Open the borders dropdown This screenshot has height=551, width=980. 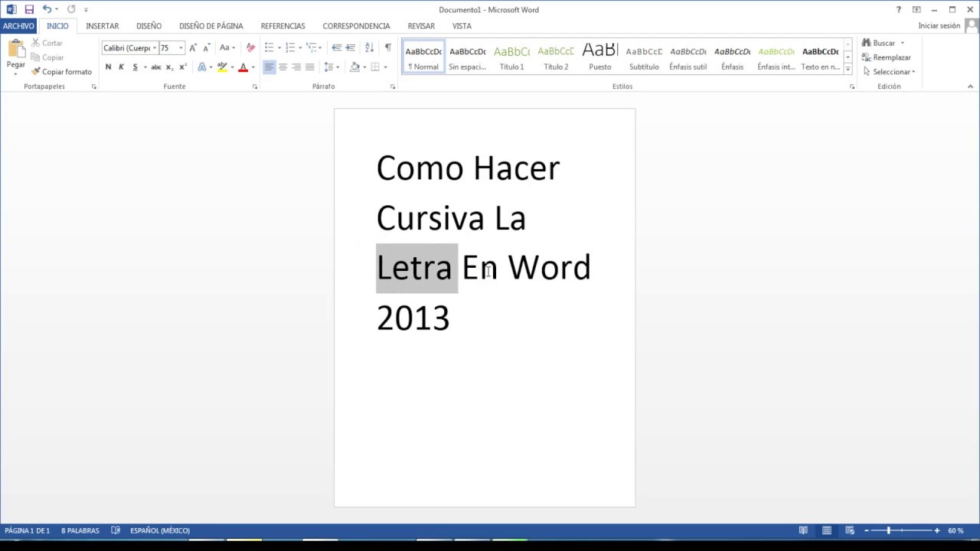coord(385,67)
